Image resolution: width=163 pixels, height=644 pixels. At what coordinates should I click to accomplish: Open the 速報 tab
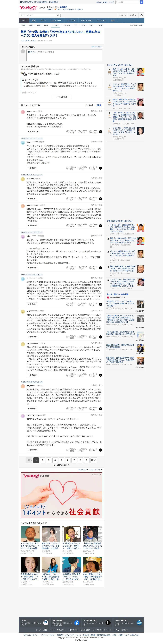34,21
